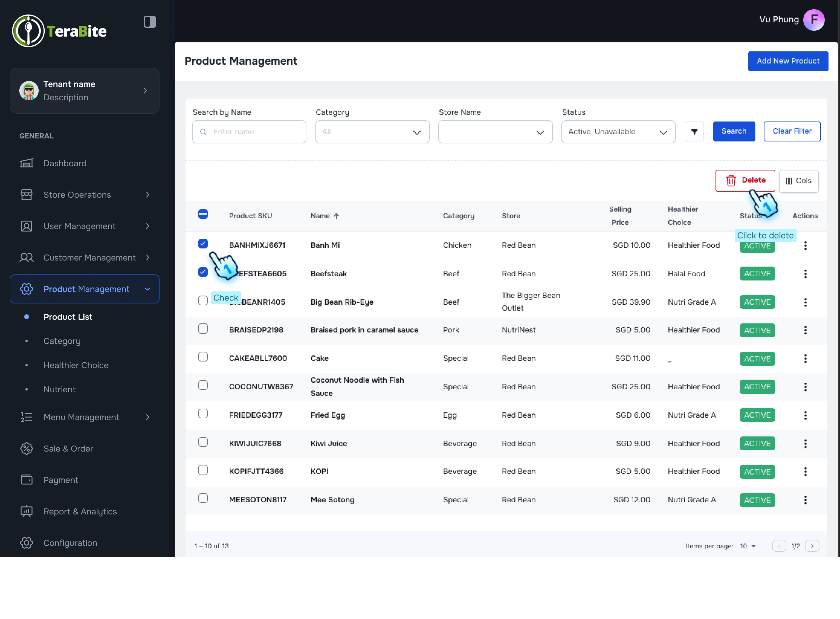The width and height of the screenshot is (840, 619).
Task: Check the Fried Egg row checkbox
Action: pos(203,413)
